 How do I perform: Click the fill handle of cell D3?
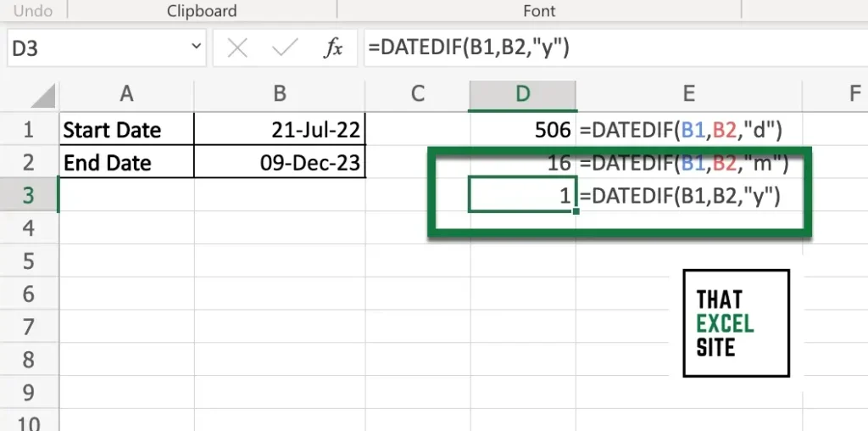(x=576, y=211)
